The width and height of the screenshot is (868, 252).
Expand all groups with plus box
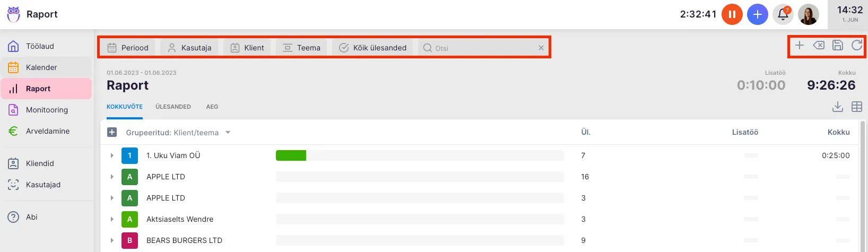(112, 132)
